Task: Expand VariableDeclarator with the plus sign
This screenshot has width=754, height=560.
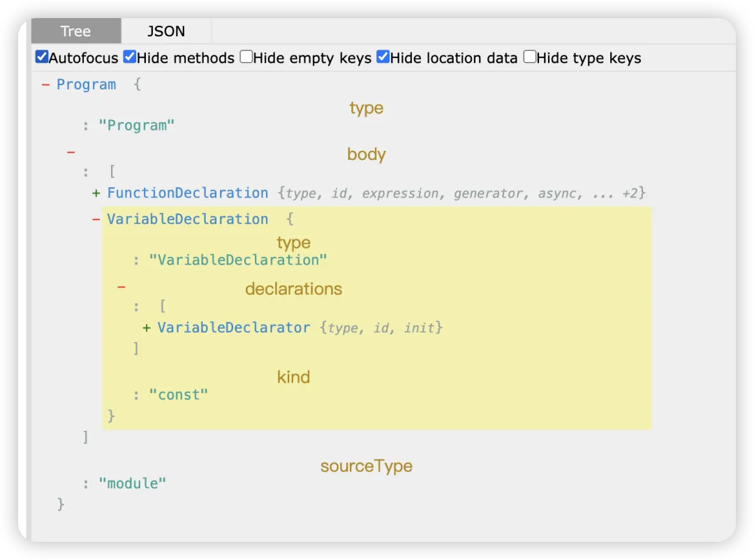Action: pyautogui.click(x=147, y=328)
